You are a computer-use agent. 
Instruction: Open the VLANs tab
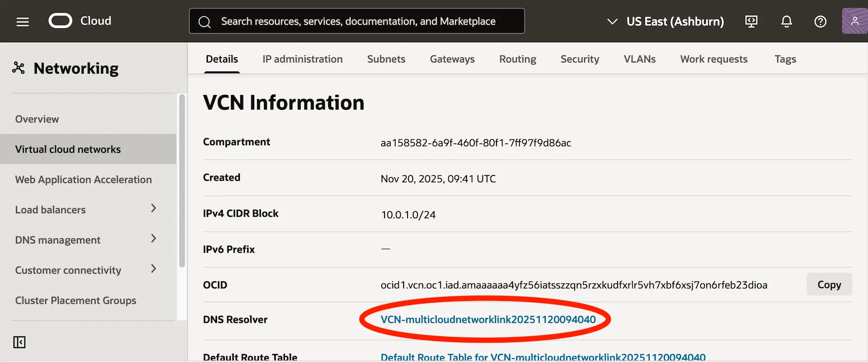point(640,59)
